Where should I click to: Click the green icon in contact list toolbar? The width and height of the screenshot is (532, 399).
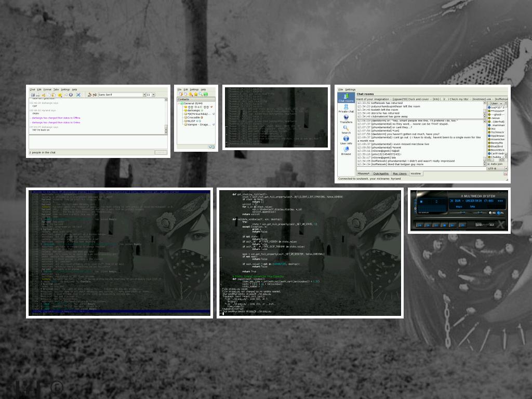206,94
